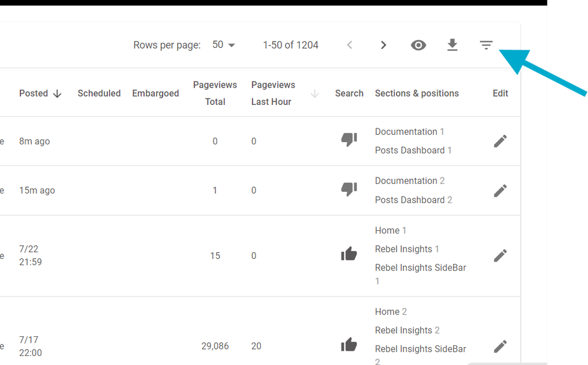Open the rows per page dropdown
588x365 pixels.
point(224,45)
